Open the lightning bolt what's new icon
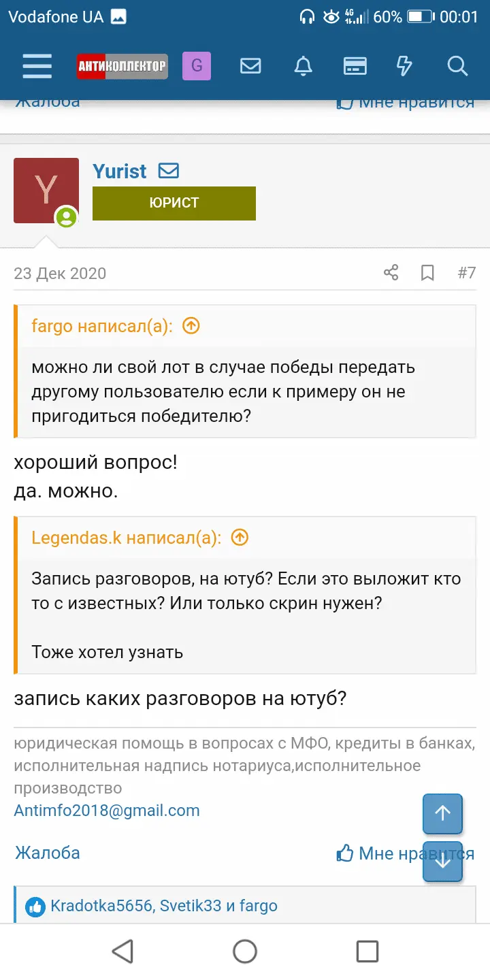This screenshot has height=980, width=490. pyautogui.click(x=404, y=66)
